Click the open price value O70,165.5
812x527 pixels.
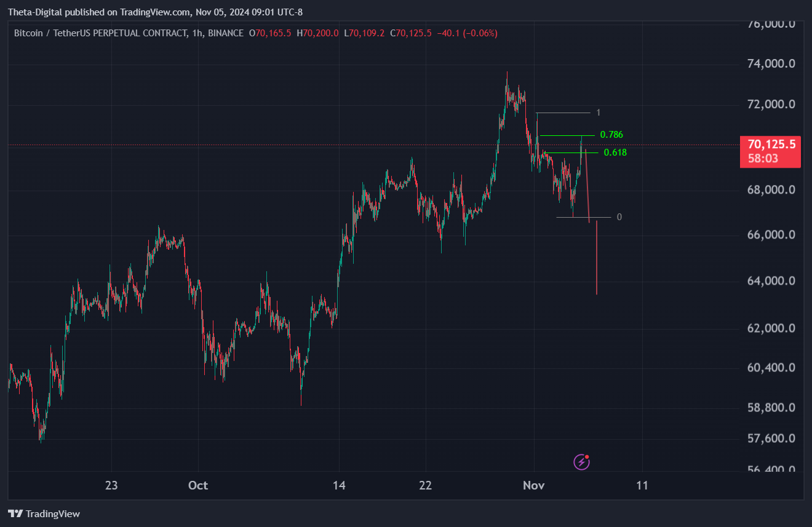[269, 33]
